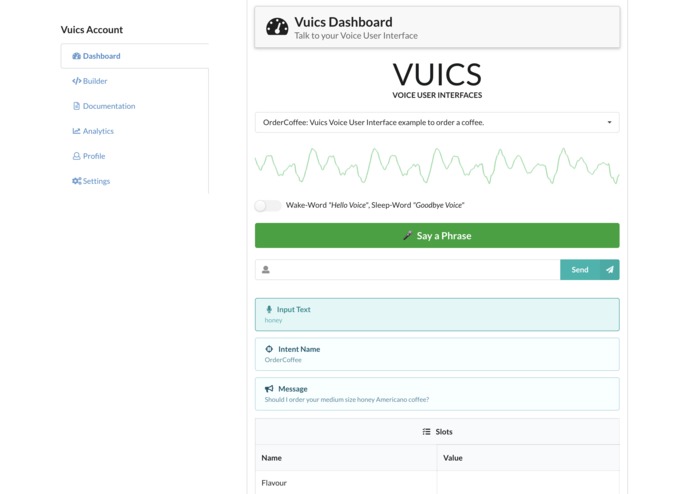This screenshot has width=695, height=494.
Task: Click the Vuics Account heading
Action: point(92,30)
